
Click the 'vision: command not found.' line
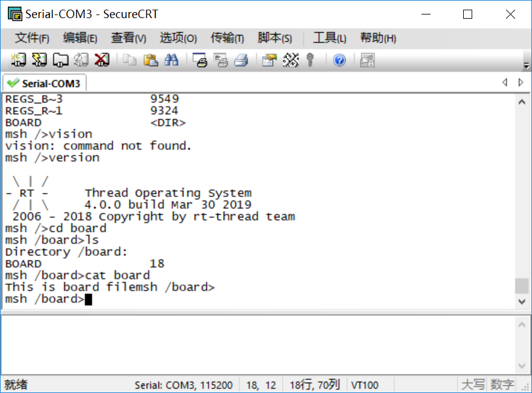coord(98,146)
